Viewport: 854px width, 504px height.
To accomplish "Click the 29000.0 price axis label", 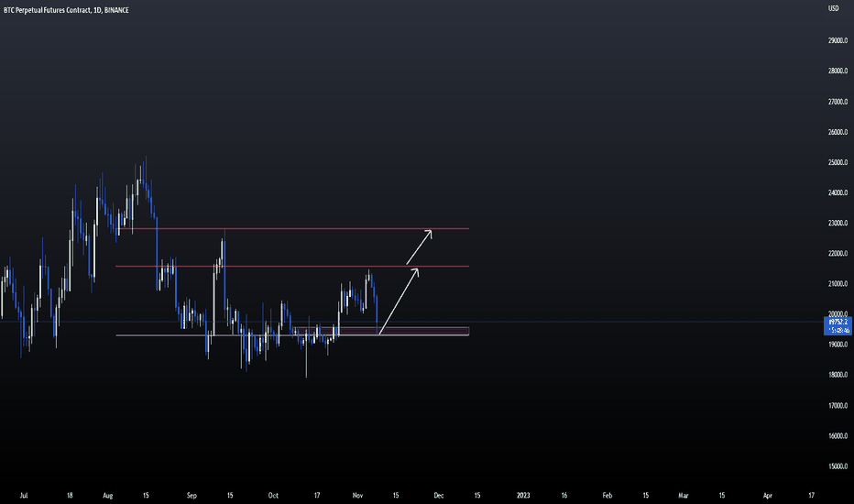I will (x=838, y=41).
